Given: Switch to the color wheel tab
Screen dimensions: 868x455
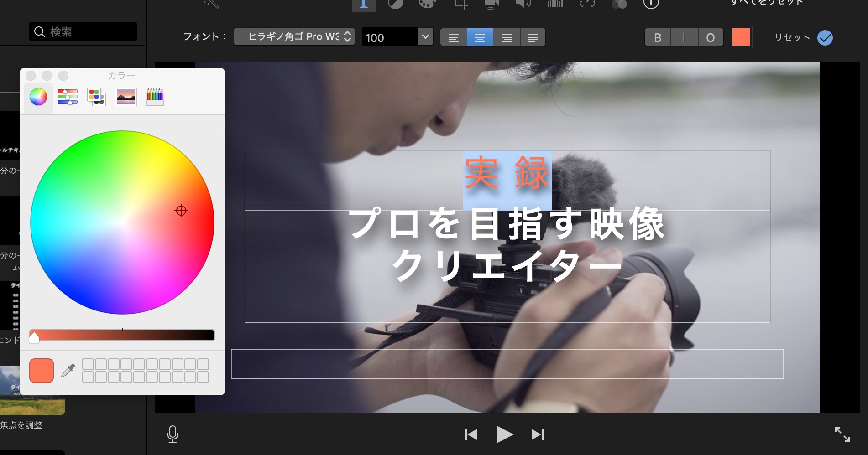Looking at the screenshot, I should 38,97.
